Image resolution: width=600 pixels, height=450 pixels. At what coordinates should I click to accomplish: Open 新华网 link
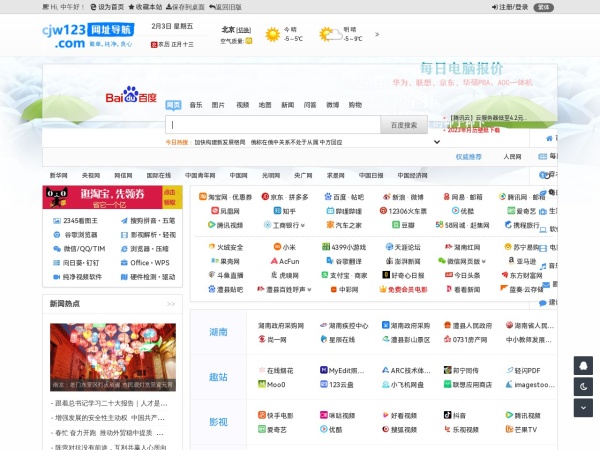(x=59, y=175)
